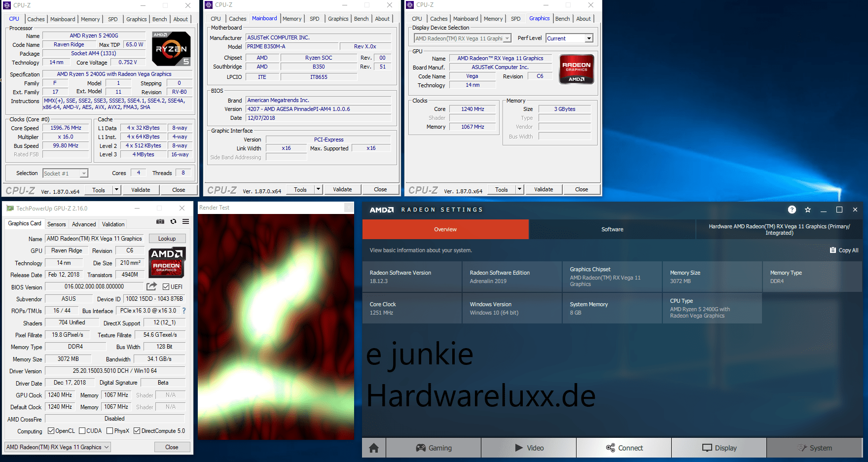Viewport: 868px width, 462px height.
Task: Open Video section in Radeon Settings
Action: [529, 448]
